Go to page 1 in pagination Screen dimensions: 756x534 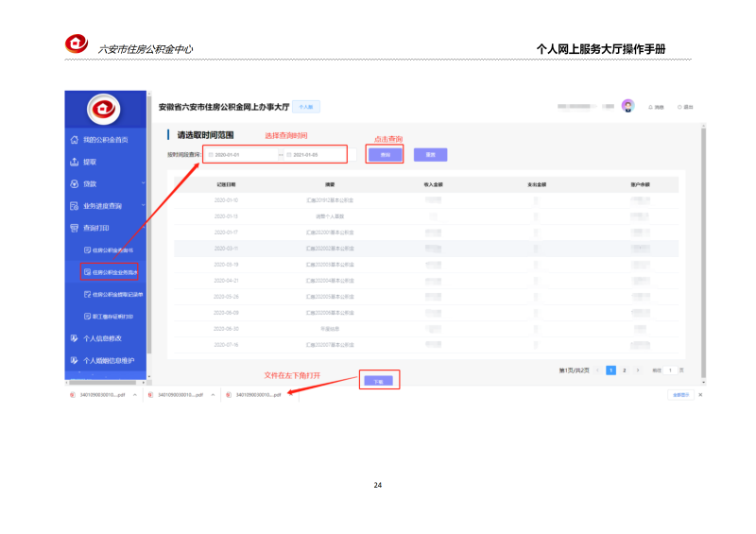610,370
